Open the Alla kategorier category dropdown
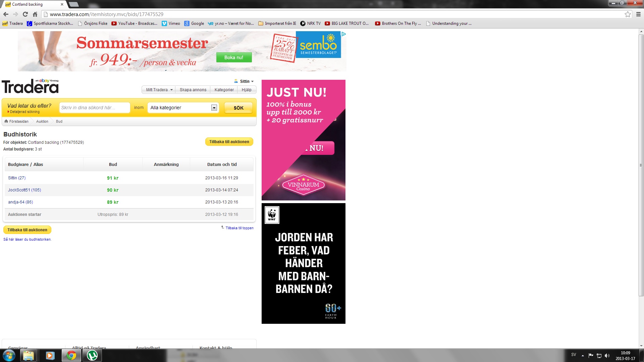This screenshot has height=362, width=644. tap(183, 108)
